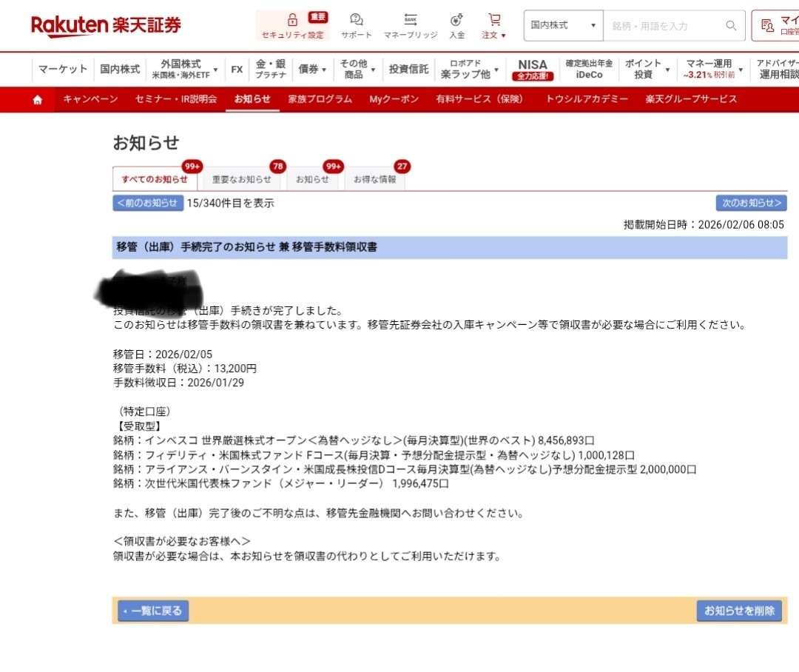The image size is (799, 672).
Task: Open the FX menu item
Action: click(x=237, y=69)
